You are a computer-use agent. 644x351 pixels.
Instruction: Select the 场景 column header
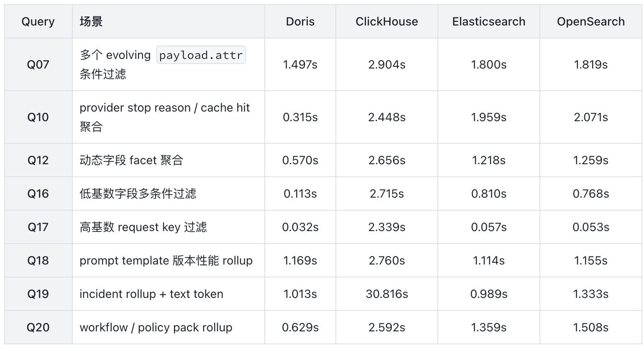[91, 21]
